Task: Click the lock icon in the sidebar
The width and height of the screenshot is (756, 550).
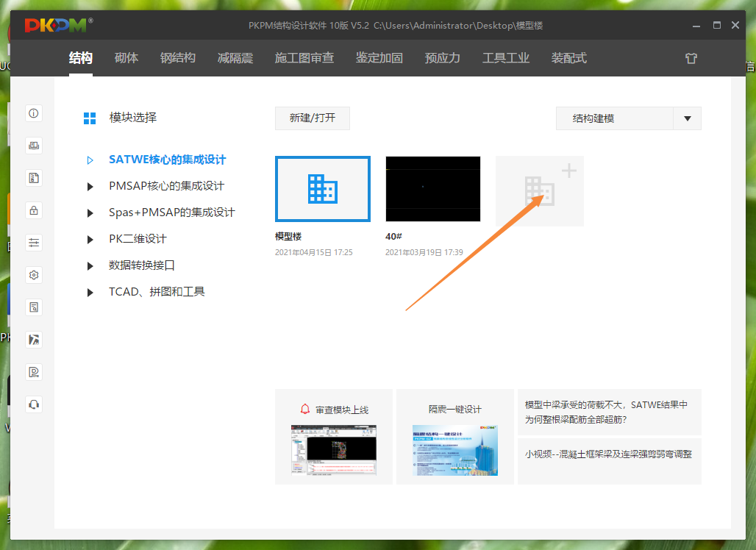Action: coord(33,210)
